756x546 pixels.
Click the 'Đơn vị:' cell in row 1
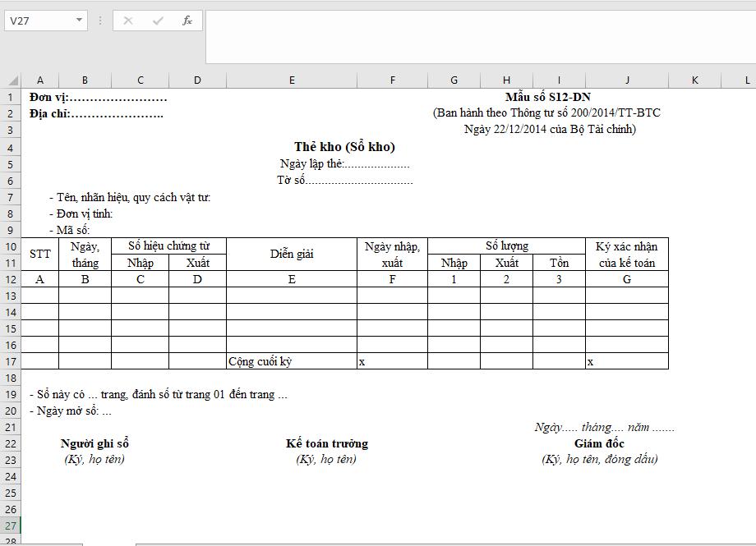(x=39, y=96)
